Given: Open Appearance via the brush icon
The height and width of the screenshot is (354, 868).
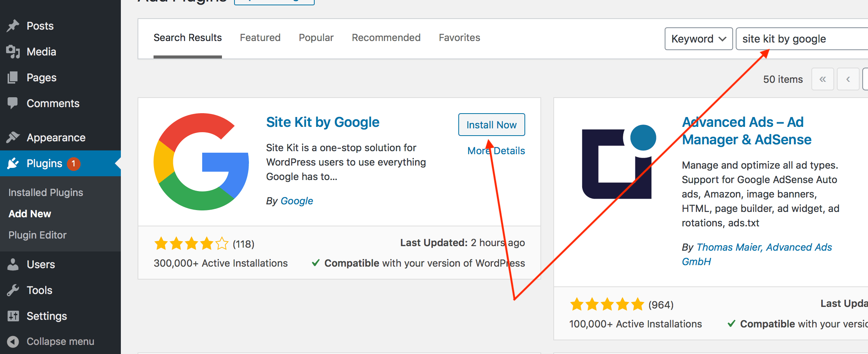Looking at the screenshot, I should (x=13, y=137).
